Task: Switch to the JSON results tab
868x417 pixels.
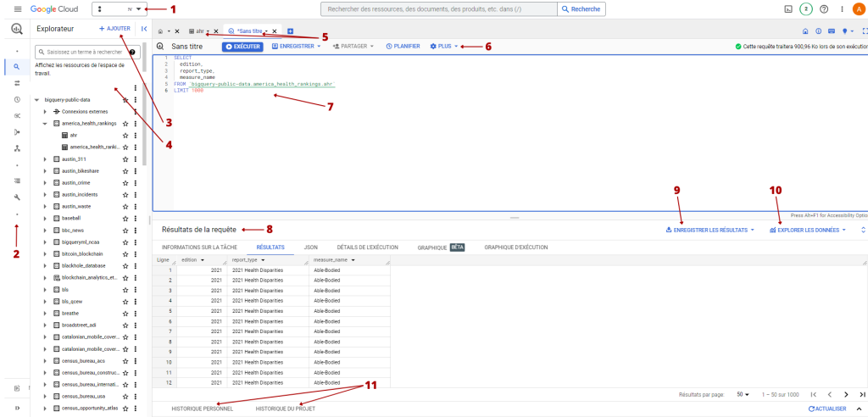Action: point(310,247)
